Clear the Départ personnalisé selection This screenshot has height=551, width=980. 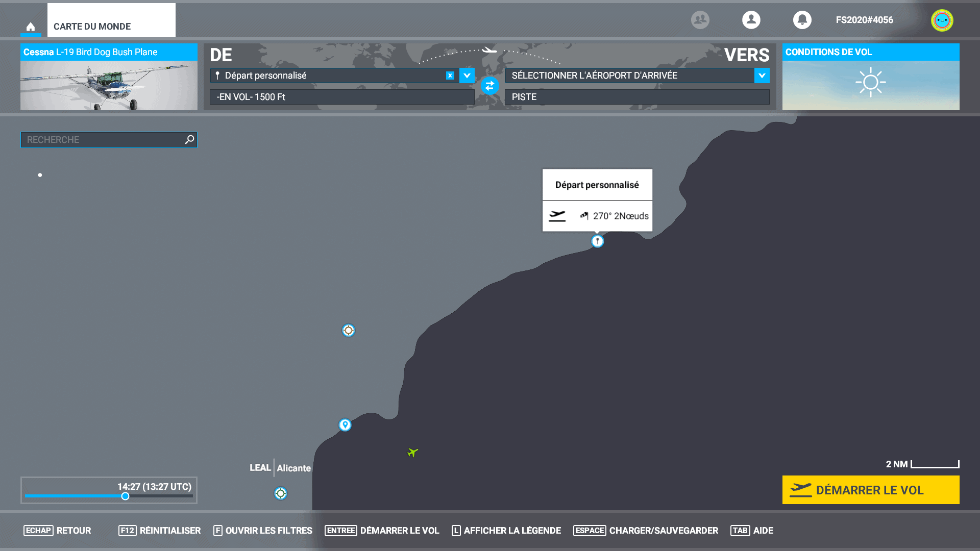click(x=450, y=76)
